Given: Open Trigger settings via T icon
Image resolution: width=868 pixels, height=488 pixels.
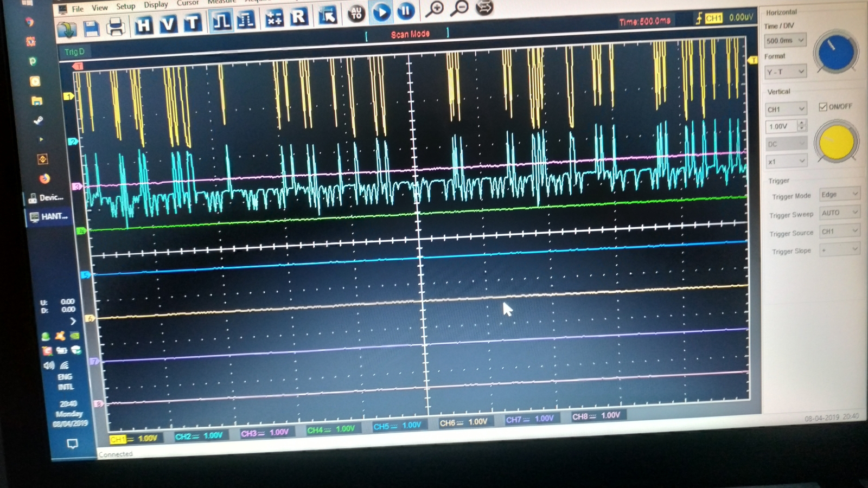Looking at the screenshot, I should (192, 23).
